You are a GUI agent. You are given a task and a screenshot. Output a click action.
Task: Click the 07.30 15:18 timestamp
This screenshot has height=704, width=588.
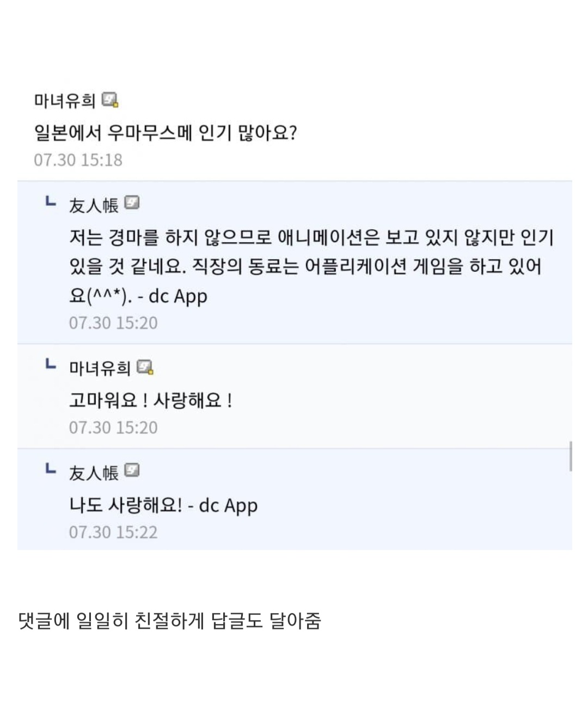click(78, 160)
